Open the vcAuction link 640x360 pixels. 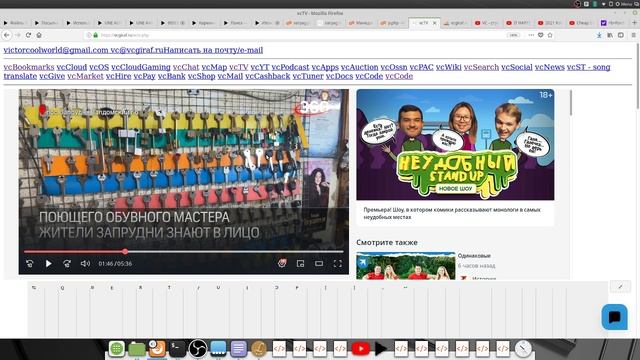pyautogui.click(x=360, y=67)
